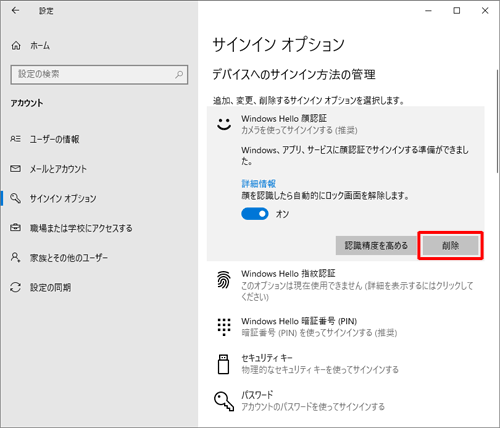Click the サインイン オプション page heading
Screen dimensions: 500x428
(x=278, y=45)
